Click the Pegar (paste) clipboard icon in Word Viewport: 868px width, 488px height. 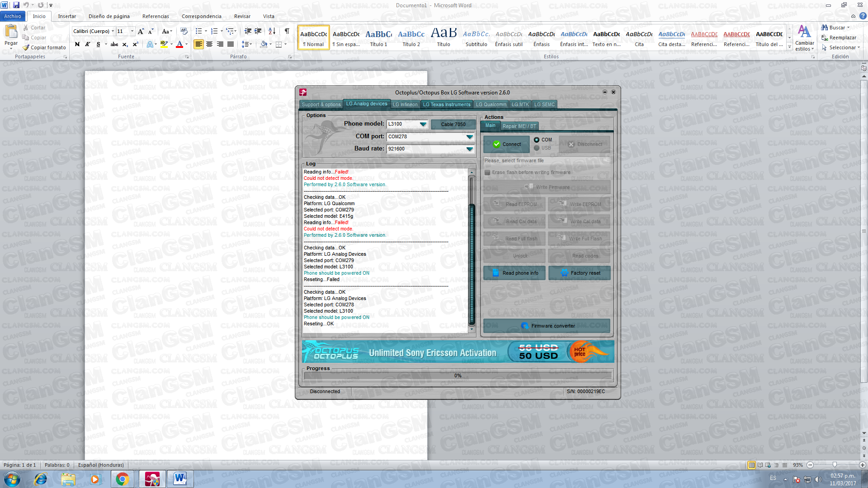pos(11,32)
